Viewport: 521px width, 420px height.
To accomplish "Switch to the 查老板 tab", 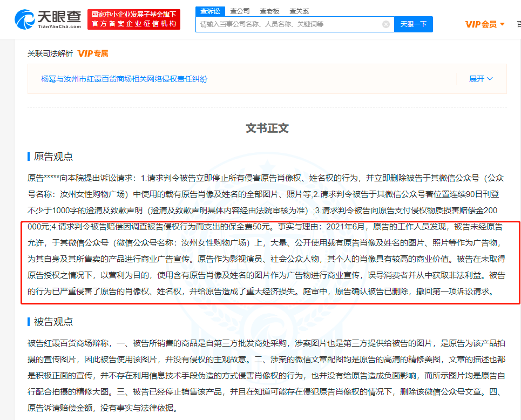I will pyautogui.click(x=269, y=11).
